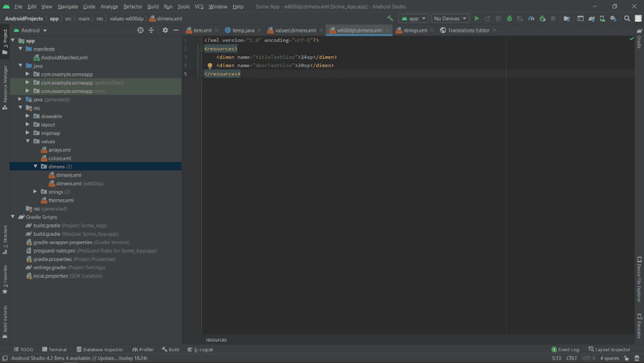Expand the layout folder
The height and width of the screenshot is (363, 644).
pos(28,124)
